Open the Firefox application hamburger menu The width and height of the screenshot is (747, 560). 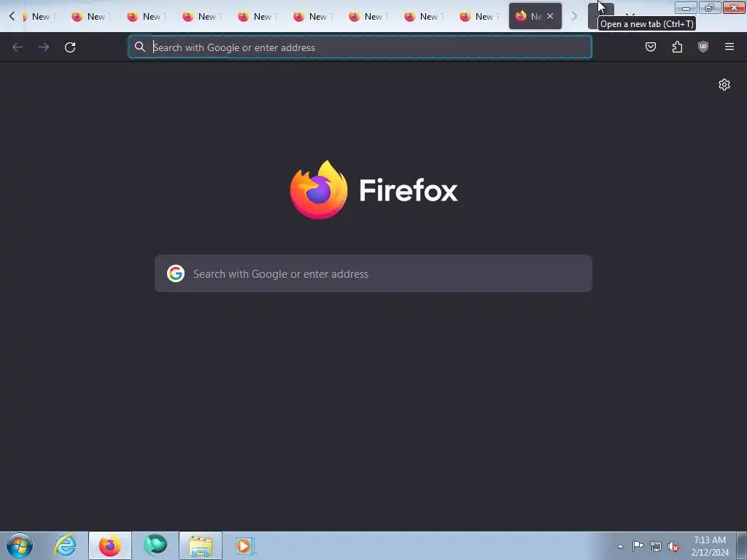click(x=729, y=47)
